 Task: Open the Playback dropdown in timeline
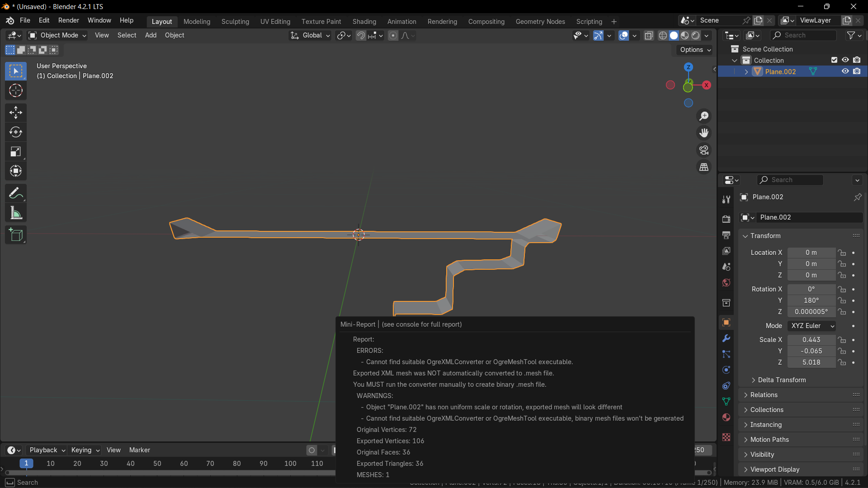47,450
